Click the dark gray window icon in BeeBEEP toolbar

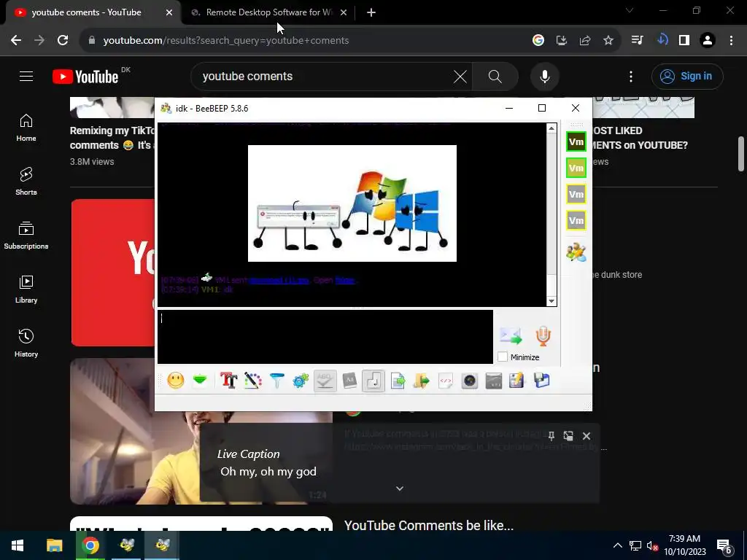pos(494,381)
